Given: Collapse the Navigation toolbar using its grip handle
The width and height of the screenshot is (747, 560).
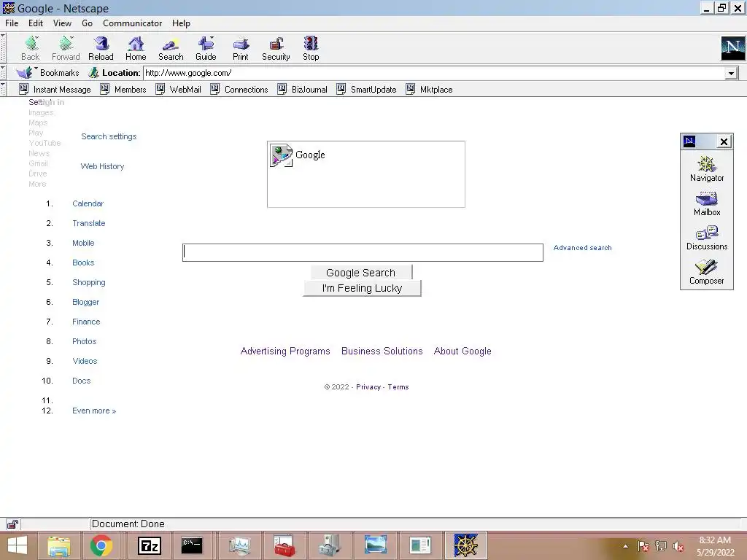Looking at the screenshot, I should pos(3,48).
